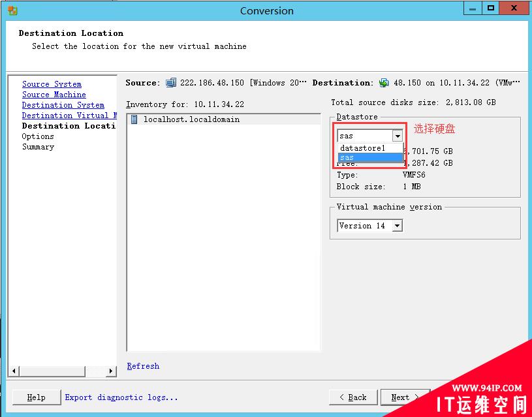Click the steps pane scrollbar left arrow
The image size is (532, 417).
pos(14,371)
